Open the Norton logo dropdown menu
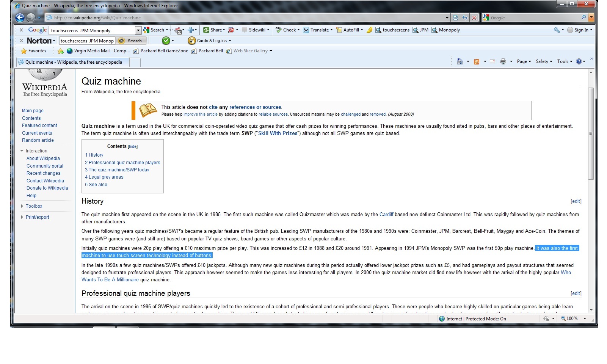This screenshot has height=364, width=607. pos(41,41)
